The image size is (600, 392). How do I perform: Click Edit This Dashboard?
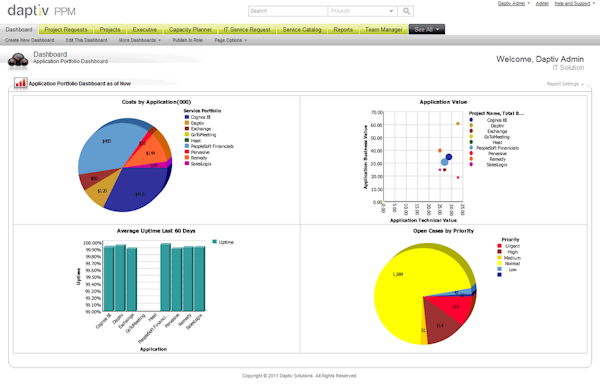pyautogui.click(x=86, y=40)
